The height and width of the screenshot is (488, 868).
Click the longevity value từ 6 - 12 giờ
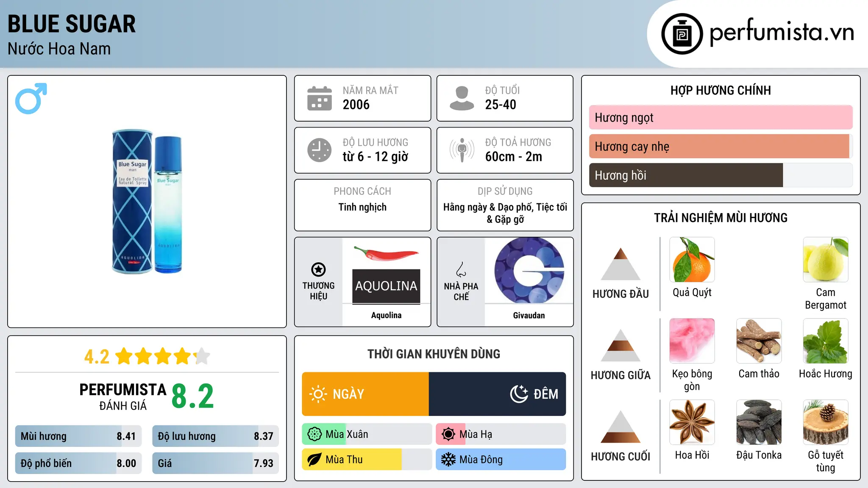coord(376,157)
